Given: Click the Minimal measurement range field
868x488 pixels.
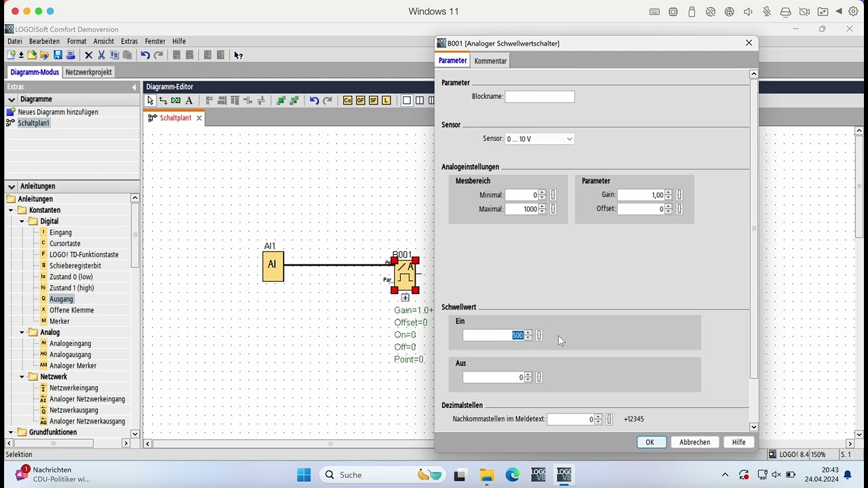Looking at the screenshot, I should (x=521, y=195).
